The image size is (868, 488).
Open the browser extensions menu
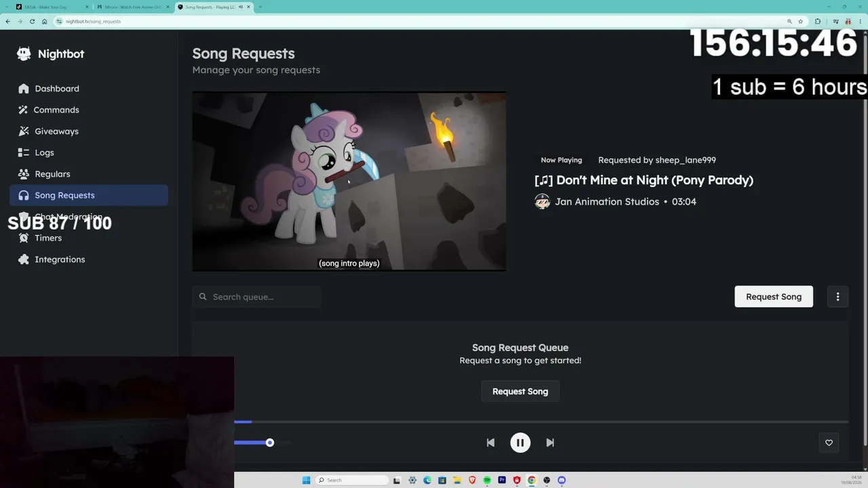click(818, 21)
